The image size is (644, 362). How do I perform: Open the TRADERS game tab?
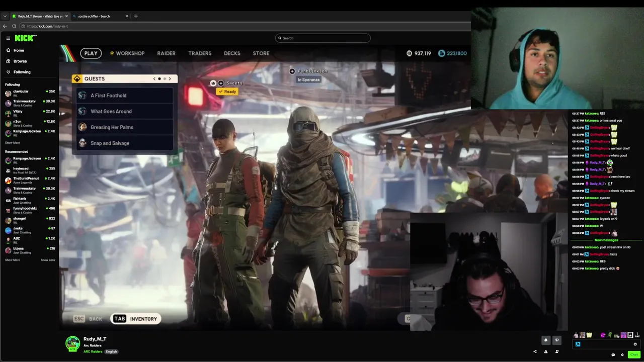[x=200, y=53]
